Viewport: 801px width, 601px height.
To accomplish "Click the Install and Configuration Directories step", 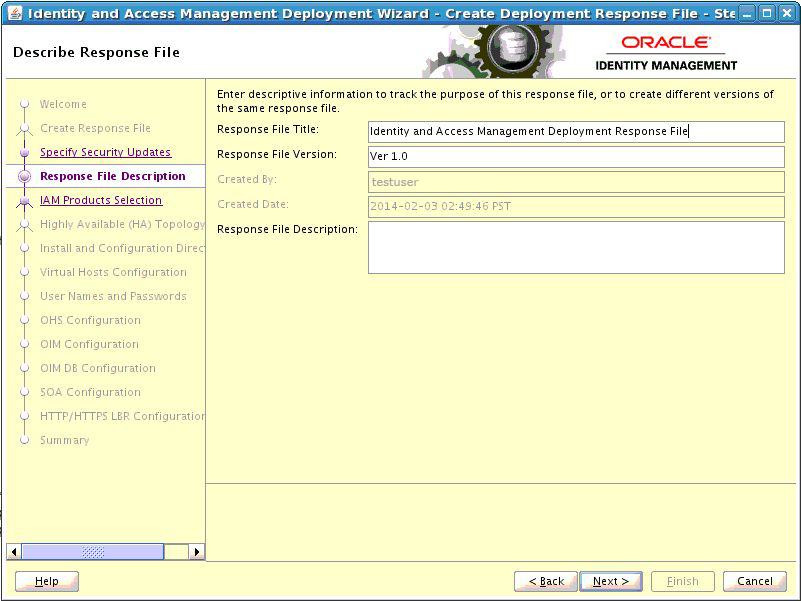I will click(x=122, y=248).
